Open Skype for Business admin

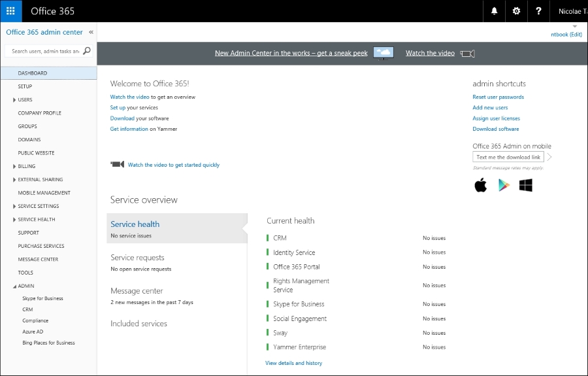point(42,298)
